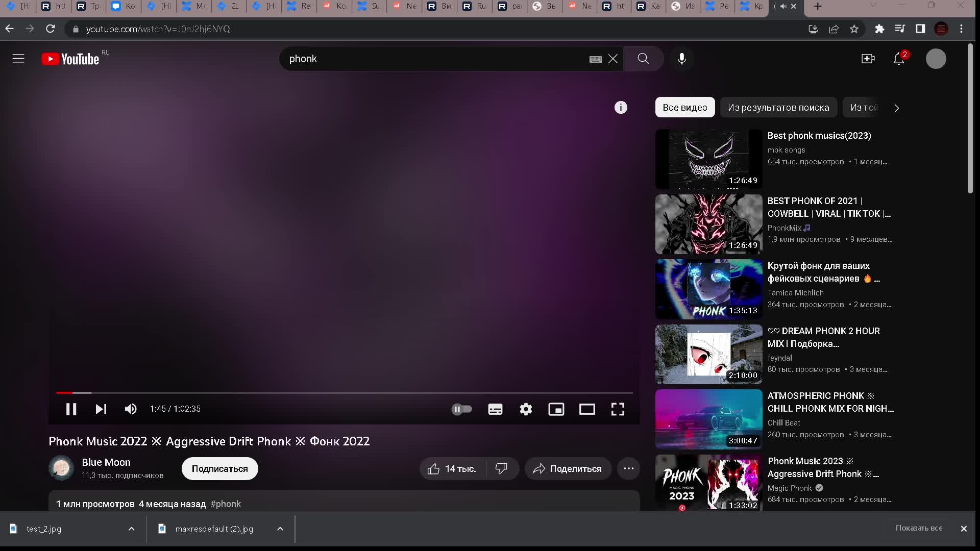Switch to theater mode view
The height and width of the screenshot is (551, 980).
point(587,409)
